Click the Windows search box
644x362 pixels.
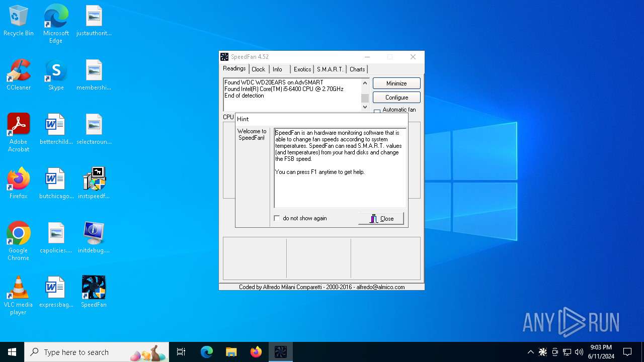point(97,352)
